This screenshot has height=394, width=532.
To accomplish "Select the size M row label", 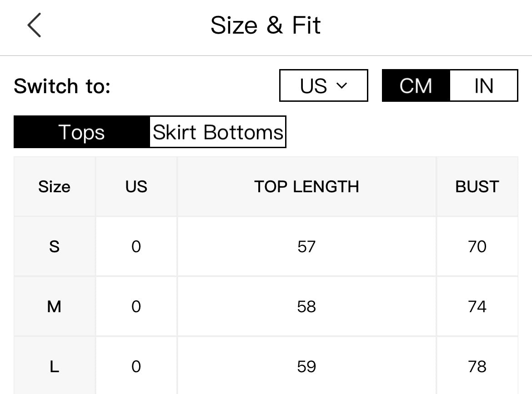I will pyautogui.click(x=54, y=306).
